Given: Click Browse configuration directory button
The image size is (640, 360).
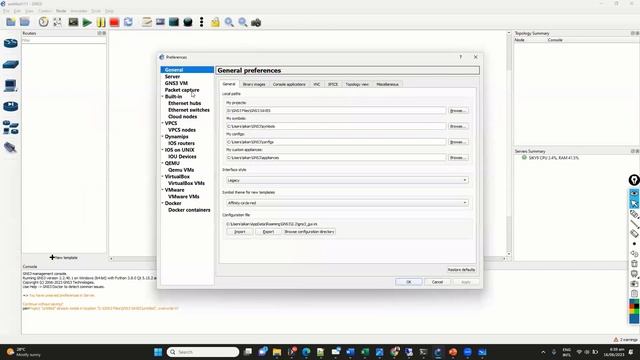Looking at the screenshot, I should [309, 232].
